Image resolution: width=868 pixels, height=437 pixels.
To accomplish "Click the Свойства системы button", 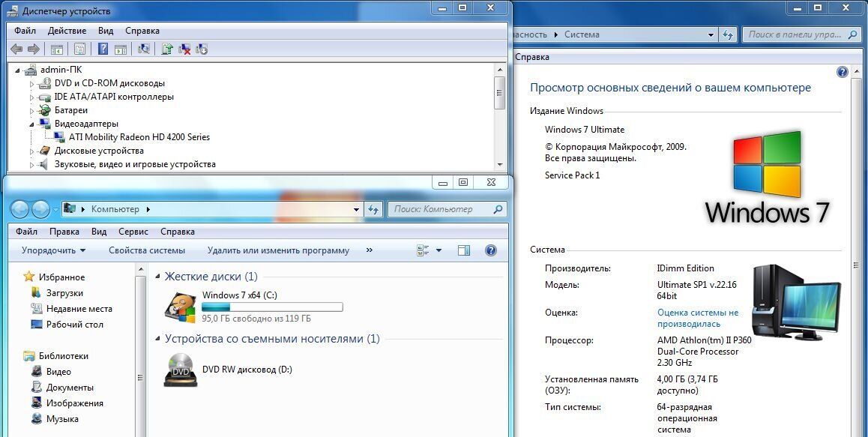I will pyautogui.click(x=147, y=250).
